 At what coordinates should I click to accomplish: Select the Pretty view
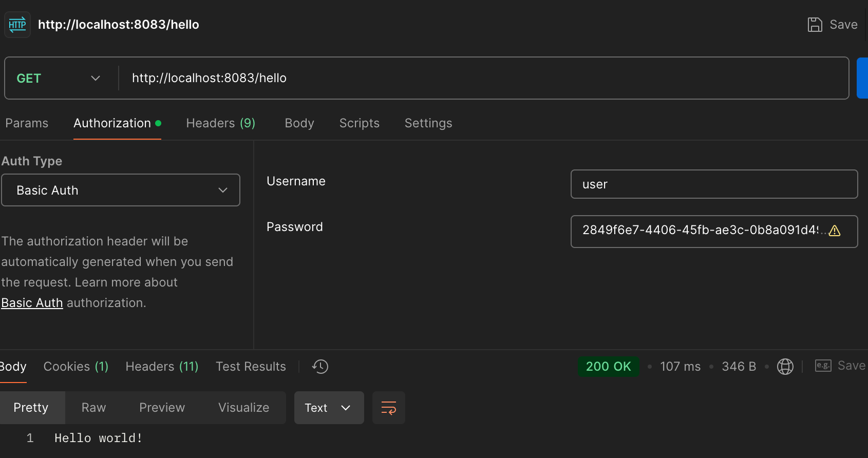31,408
